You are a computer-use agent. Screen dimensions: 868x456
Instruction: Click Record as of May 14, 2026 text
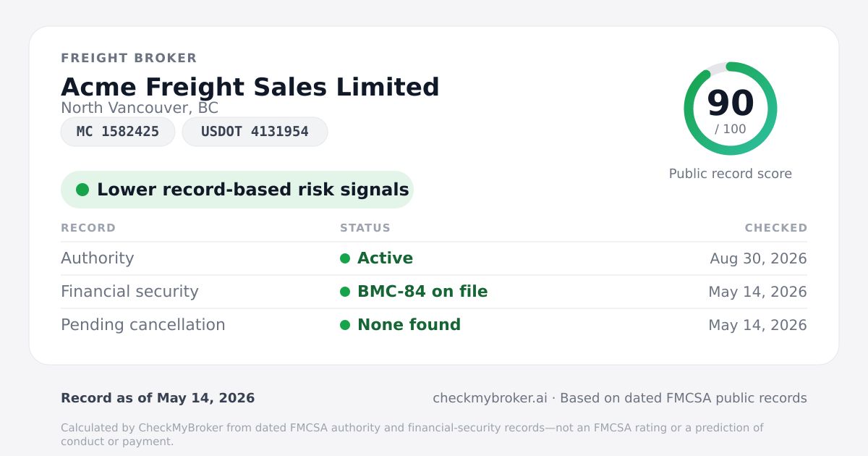point(158,398)
